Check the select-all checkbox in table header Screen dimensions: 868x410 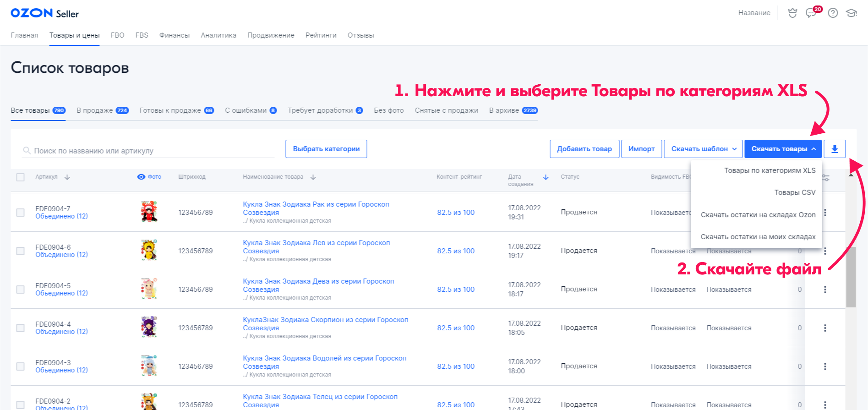tap(21, 177)
